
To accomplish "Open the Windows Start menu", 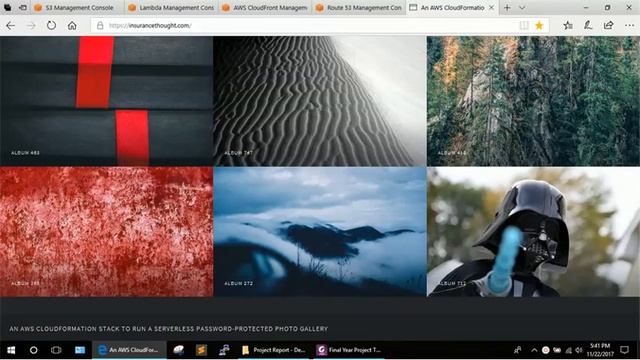I will click(11, 350).
